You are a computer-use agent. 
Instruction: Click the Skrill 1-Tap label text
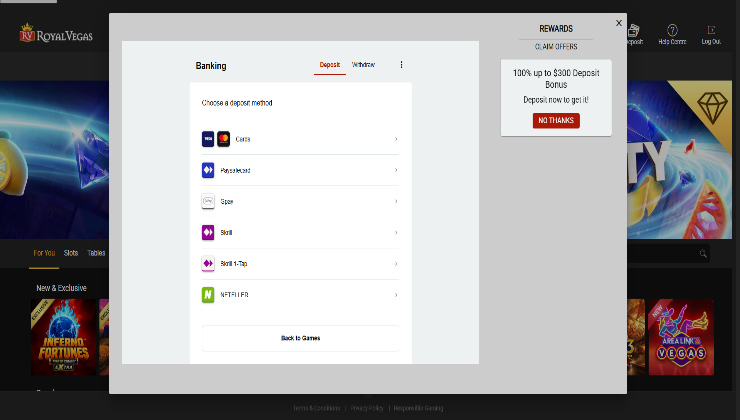point(234,264)
